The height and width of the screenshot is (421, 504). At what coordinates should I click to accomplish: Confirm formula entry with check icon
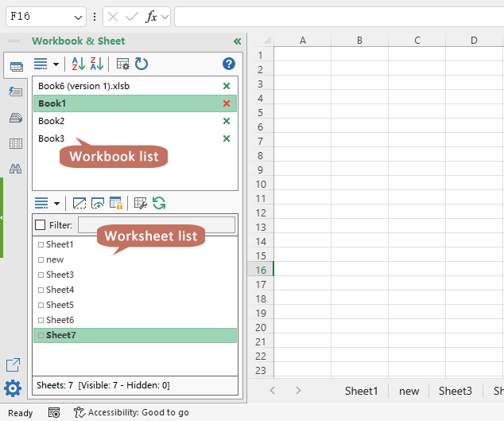tap(132, 17)
